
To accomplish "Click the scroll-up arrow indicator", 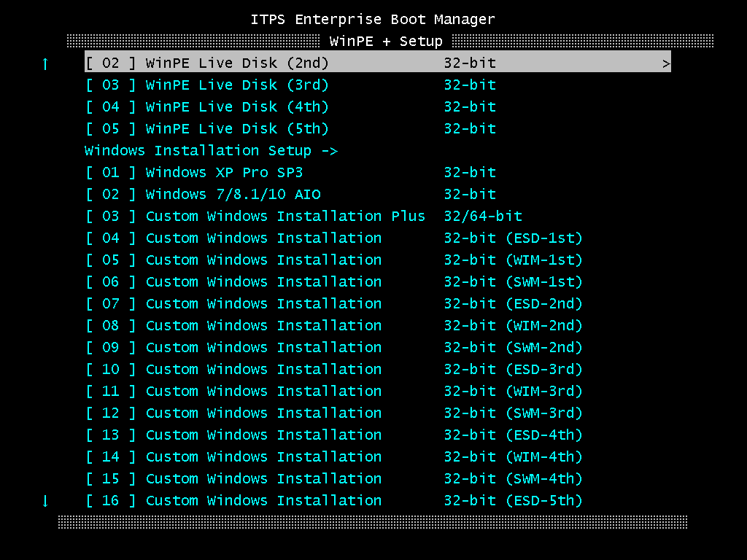I will point(45,63).
